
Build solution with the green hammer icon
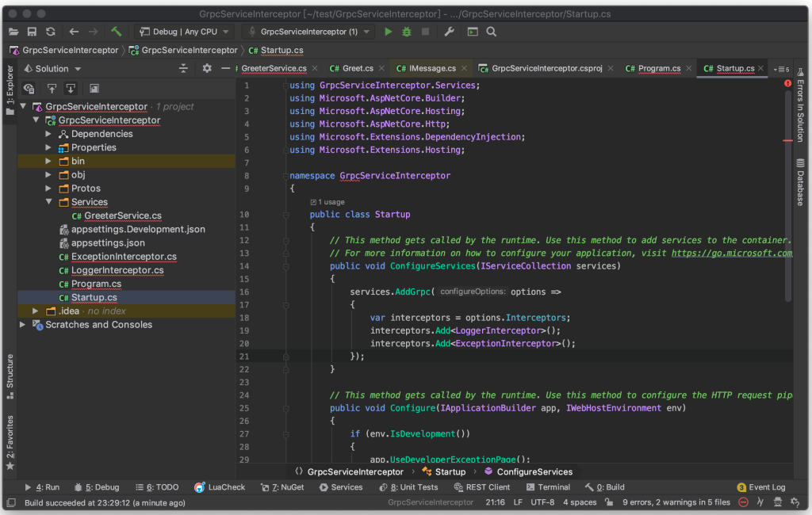[x=116, y=32]
